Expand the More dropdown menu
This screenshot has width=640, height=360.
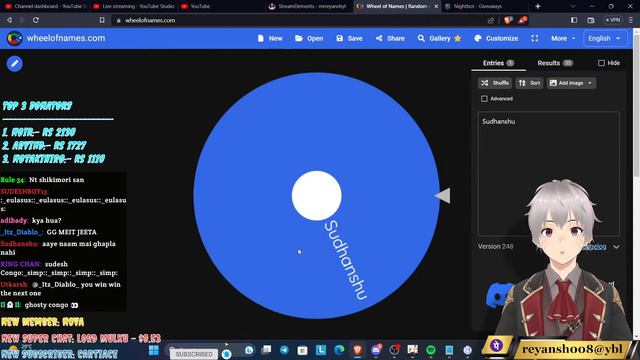coord(563,38)
